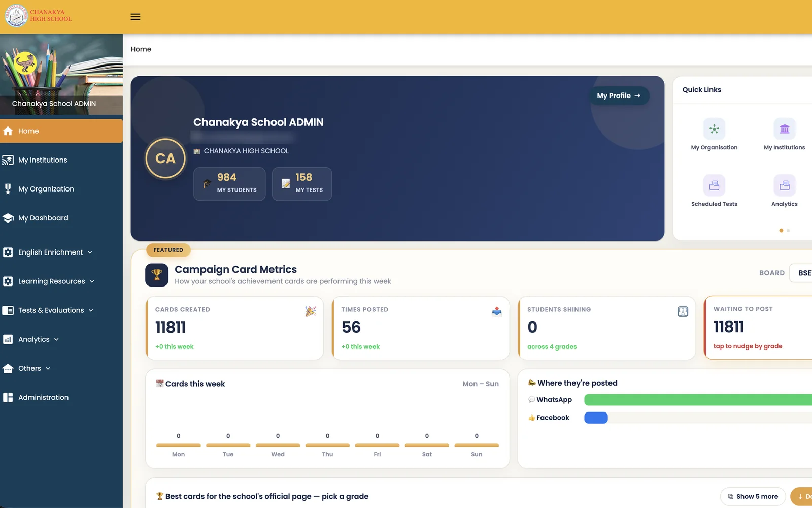Expand the Analytics sidebar chevron
The height and width of the screenshot is (508, 812).
(x=56, y=339)
